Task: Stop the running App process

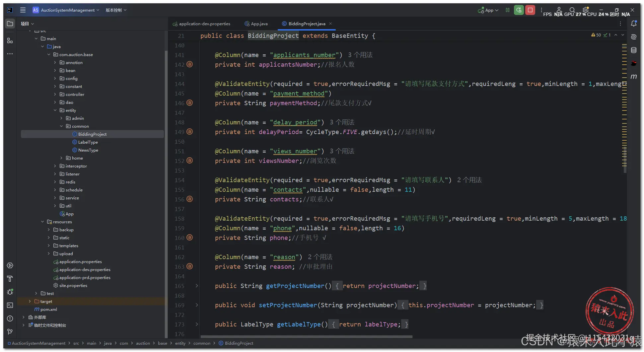Action: tap(530, 10)
